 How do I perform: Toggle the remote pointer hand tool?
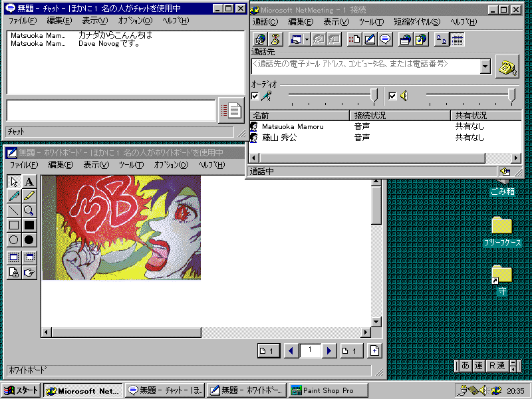click(29, 272)
